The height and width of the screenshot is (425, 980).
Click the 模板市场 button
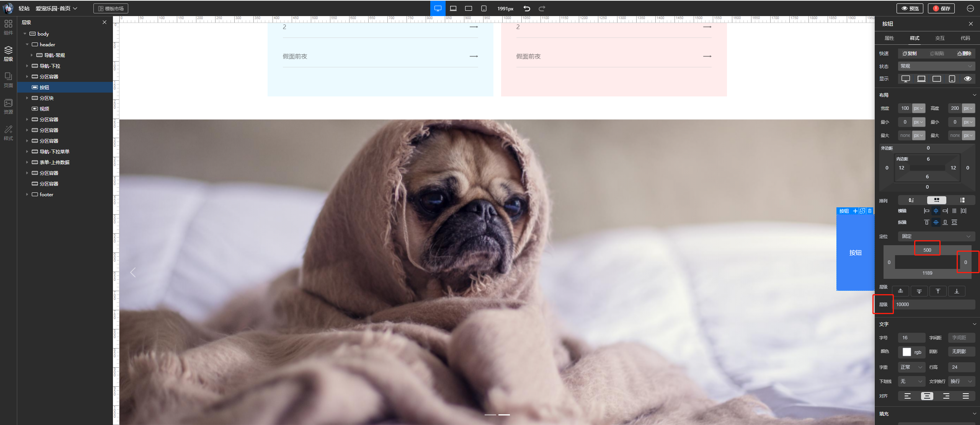coord(111,8)
